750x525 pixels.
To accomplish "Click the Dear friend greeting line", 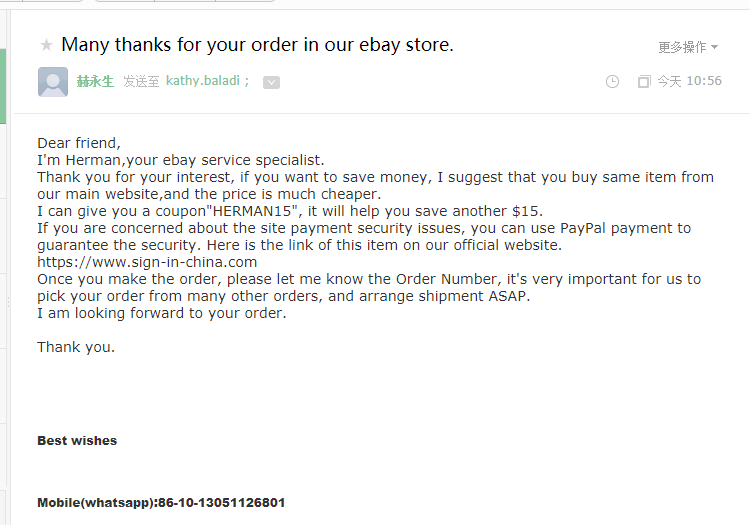I will (x=79, y=143).
